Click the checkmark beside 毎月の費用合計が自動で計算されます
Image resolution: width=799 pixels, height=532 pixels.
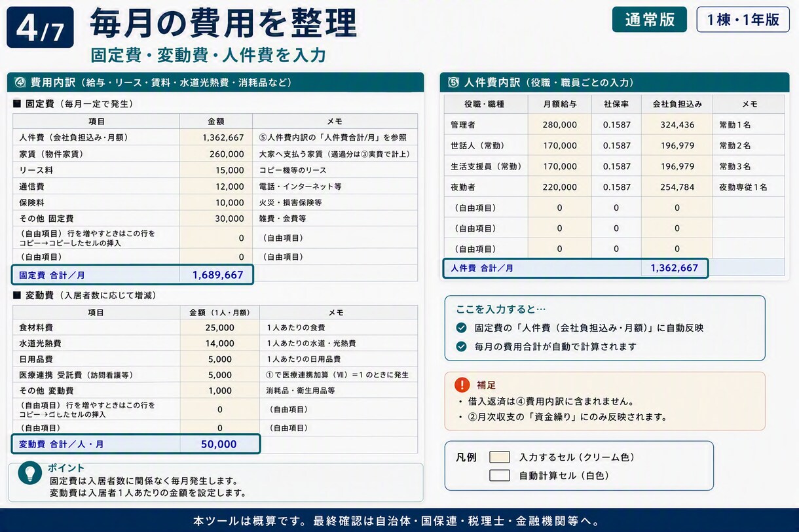461,346
